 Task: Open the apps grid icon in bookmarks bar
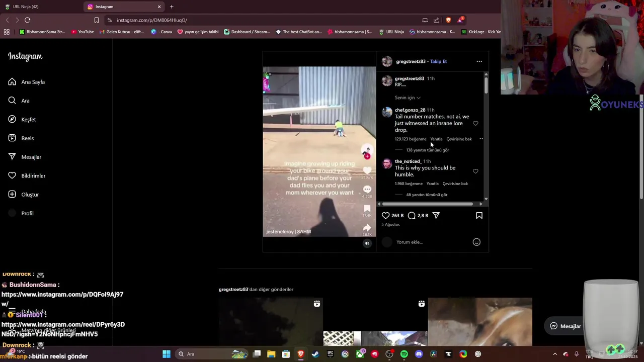pos(7,32)
